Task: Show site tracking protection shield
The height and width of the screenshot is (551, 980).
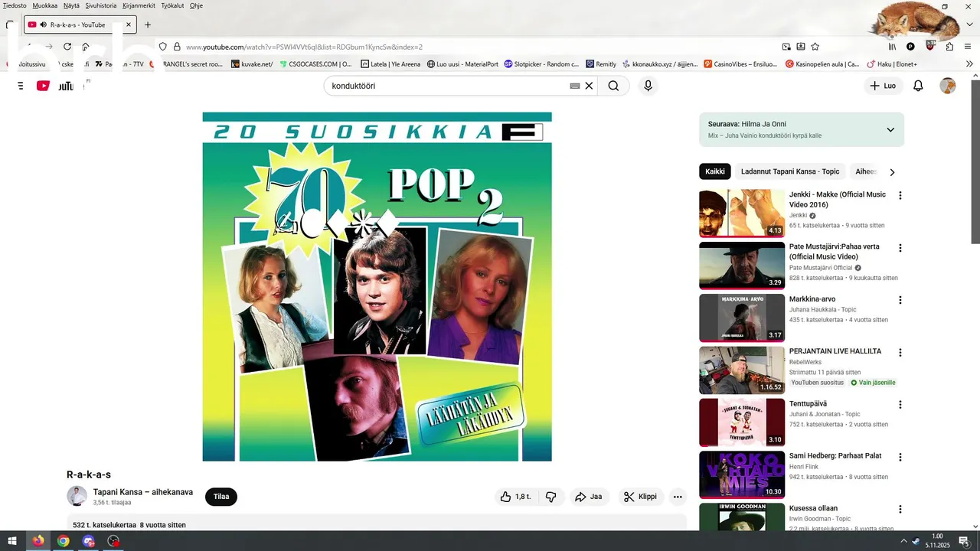Action: tap(163, 47)
